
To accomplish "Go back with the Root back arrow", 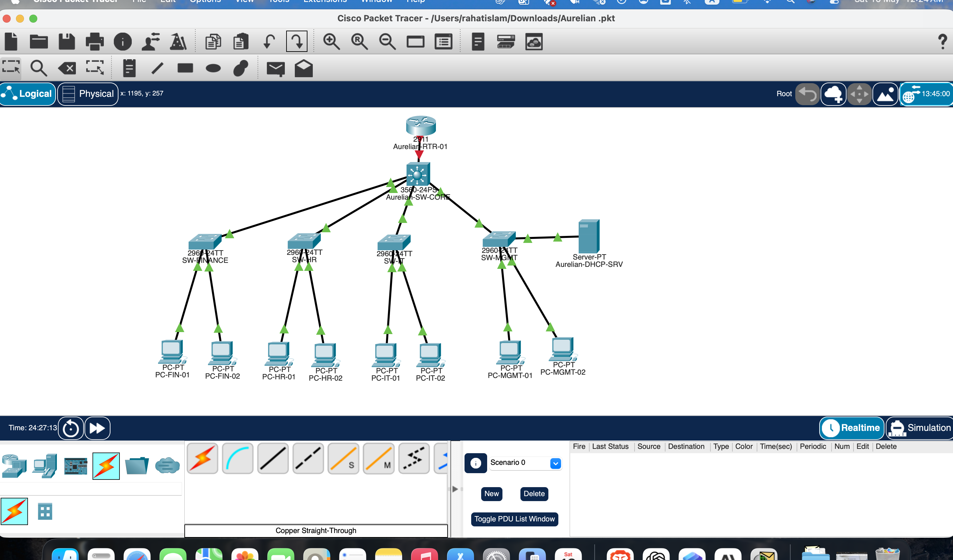I will click(x=807, y=94).
